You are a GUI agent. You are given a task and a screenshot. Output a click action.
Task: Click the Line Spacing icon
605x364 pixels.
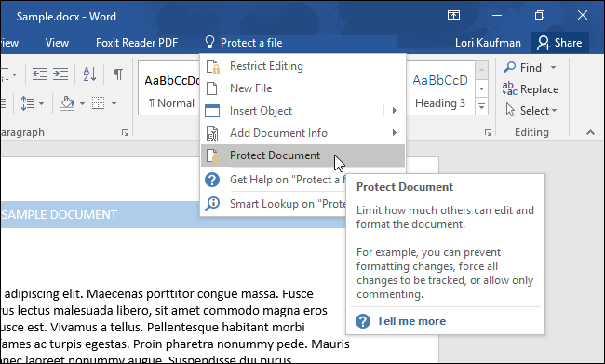(28, 103)
